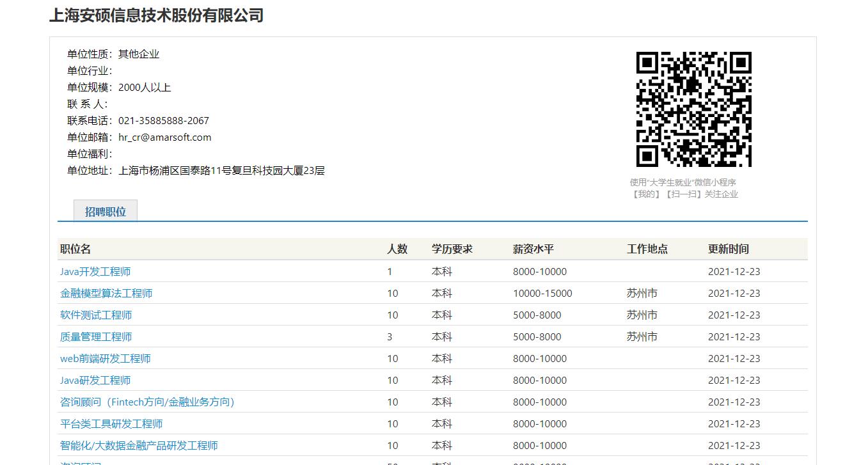This screenshot has width=868, height=465.
Task: Click the 薪资水平 column header
Action: tap(533, 249)
